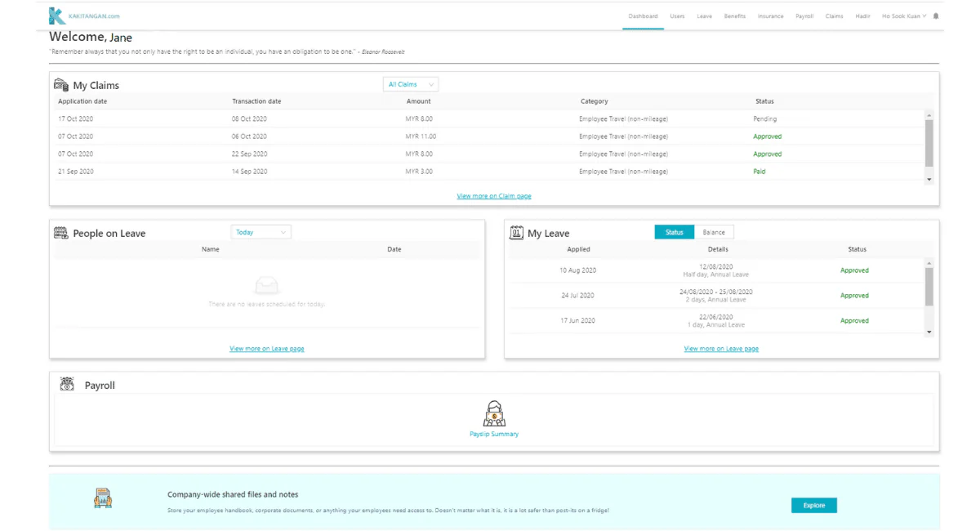Click View more on Claim page link

pos(494,196)
